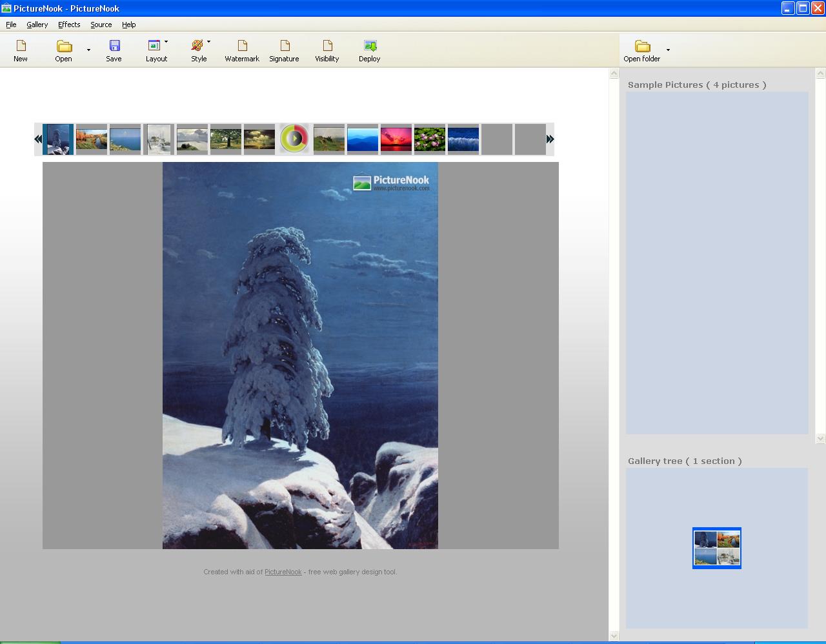826x644 pixels.
Task: Click the main pane scrollbar down arrow
Action: [614, 636]
